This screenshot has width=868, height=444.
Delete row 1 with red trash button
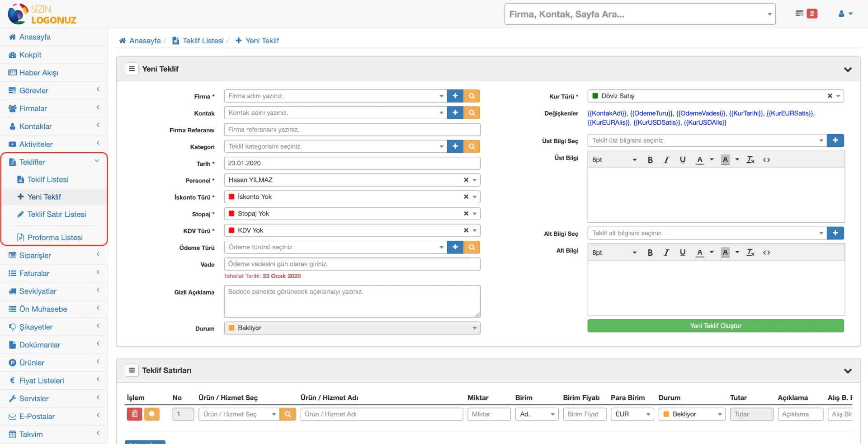click(x=134, y=414)
